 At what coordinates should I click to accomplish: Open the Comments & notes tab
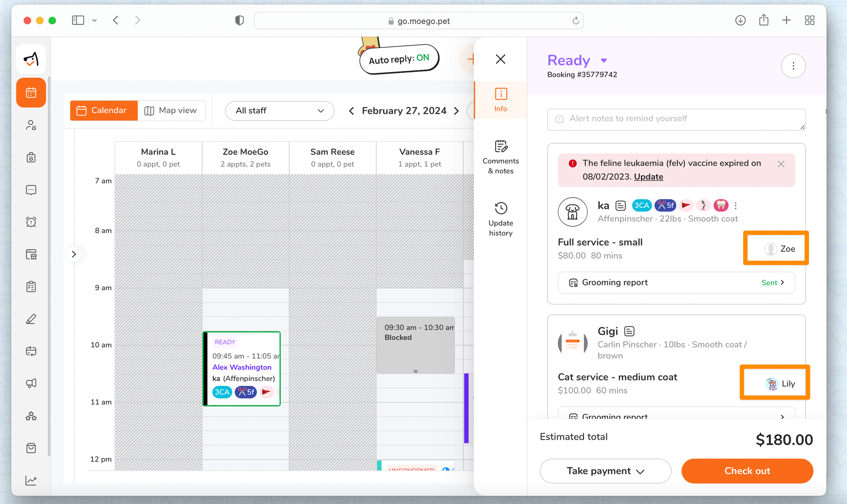(501, 157)
